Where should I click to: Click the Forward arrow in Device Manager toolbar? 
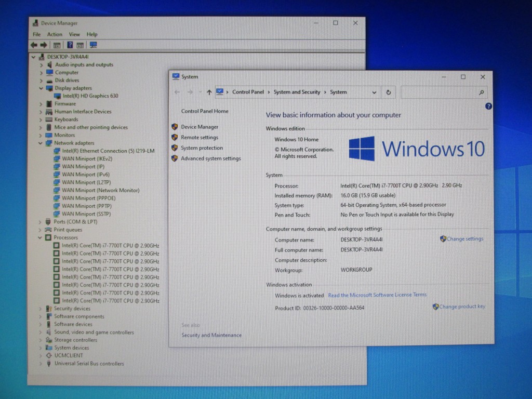coord(44,45)
